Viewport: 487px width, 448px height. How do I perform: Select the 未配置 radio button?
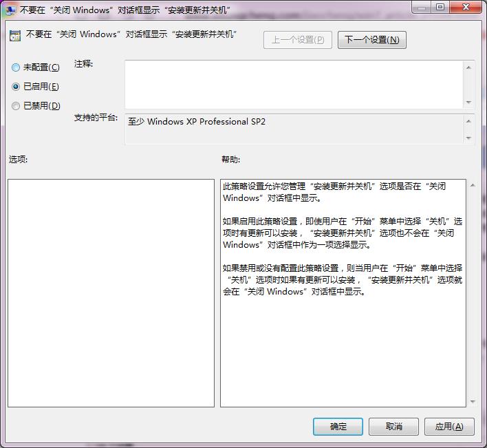pos(16,67)
